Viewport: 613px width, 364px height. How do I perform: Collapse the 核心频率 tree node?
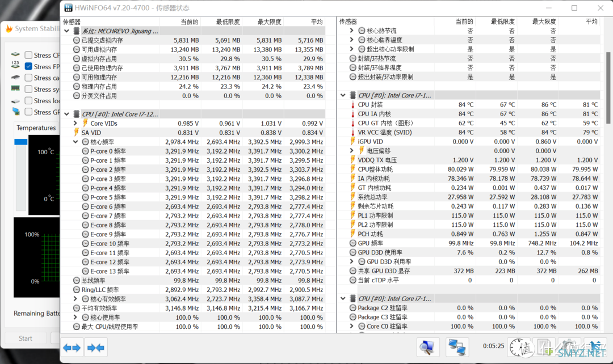pyautogui.click(x=75, y=142)
